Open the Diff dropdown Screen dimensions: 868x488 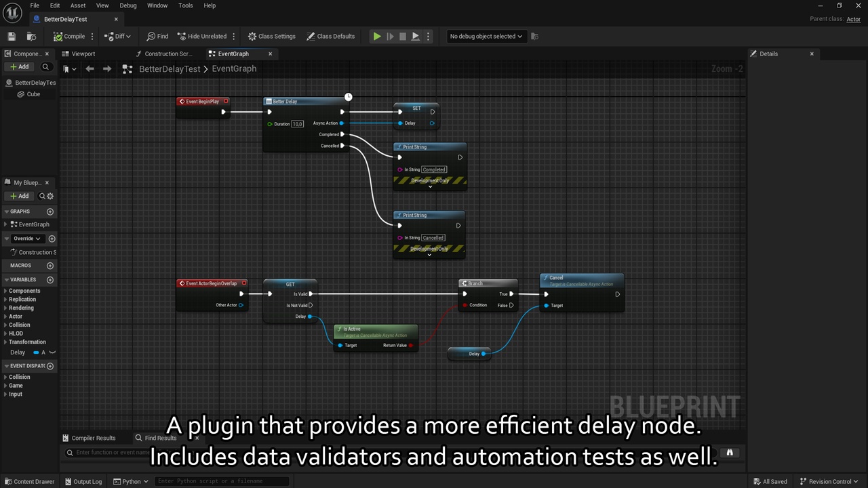pos(117,37)
